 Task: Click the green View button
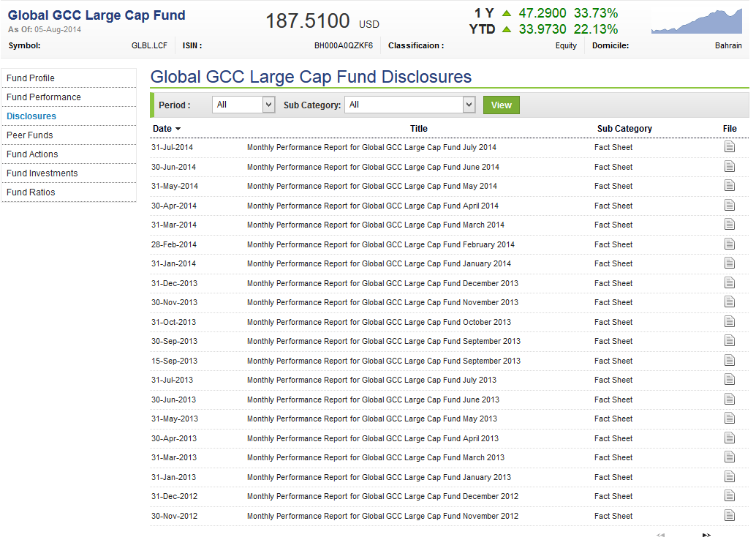click(x=502, y=105)
